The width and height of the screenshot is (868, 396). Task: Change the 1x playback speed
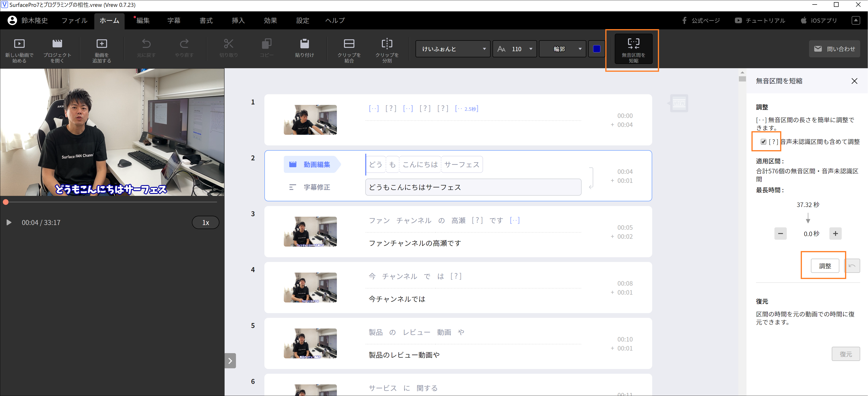(206, 223)
